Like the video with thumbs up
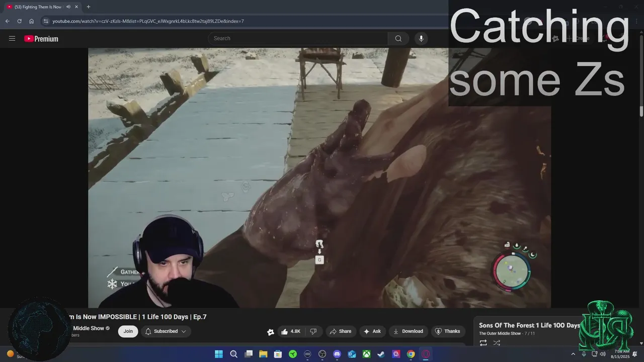 point(291,331)
